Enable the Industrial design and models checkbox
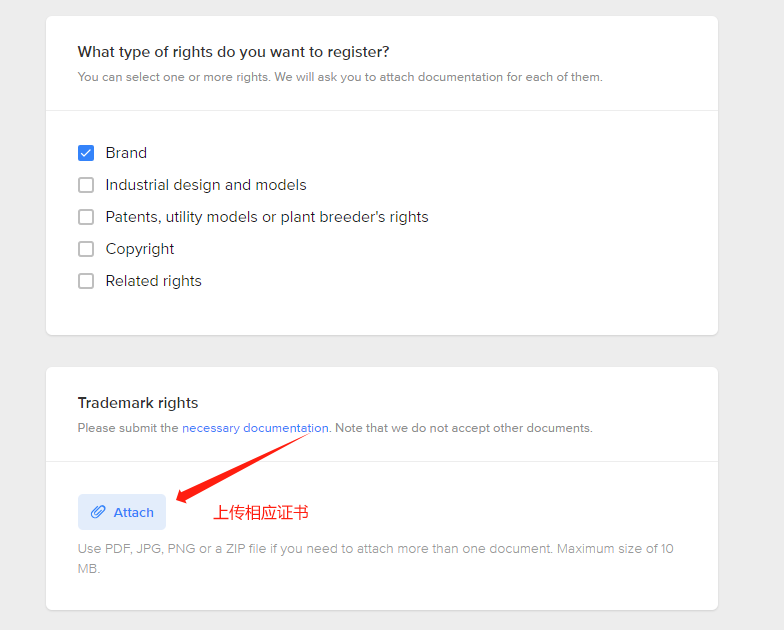 (86, 185)
